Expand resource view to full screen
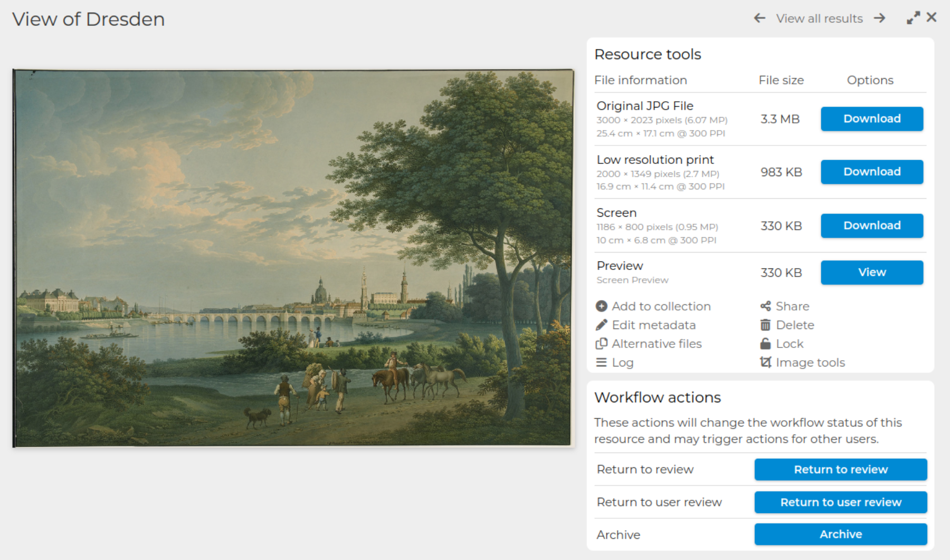 coord(913,18)
